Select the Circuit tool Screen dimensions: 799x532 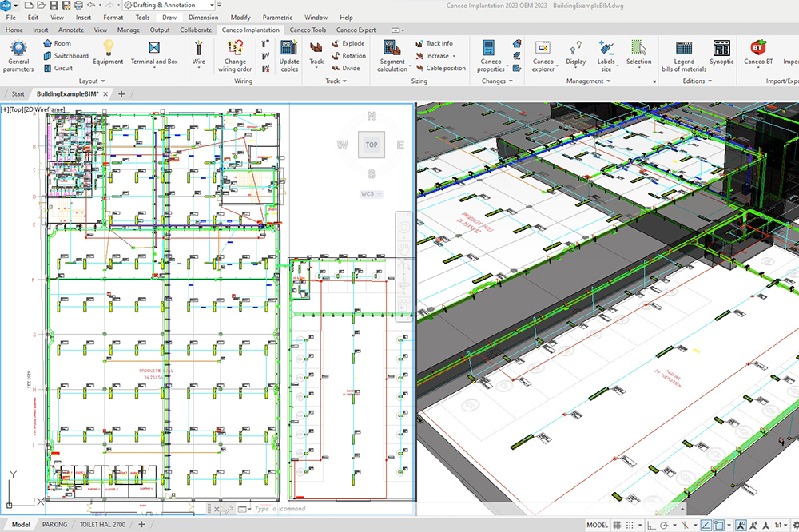click(x=58, y=68)
